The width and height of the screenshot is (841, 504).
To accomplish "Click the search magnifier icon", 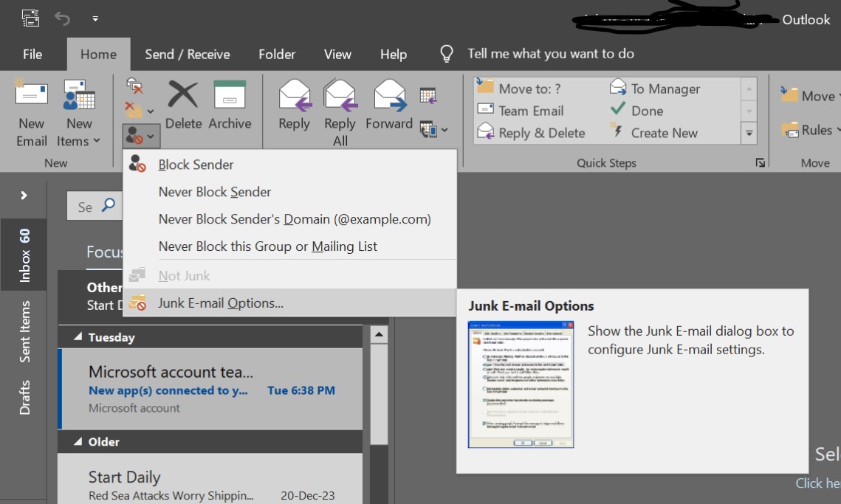I will pos(109,205).
